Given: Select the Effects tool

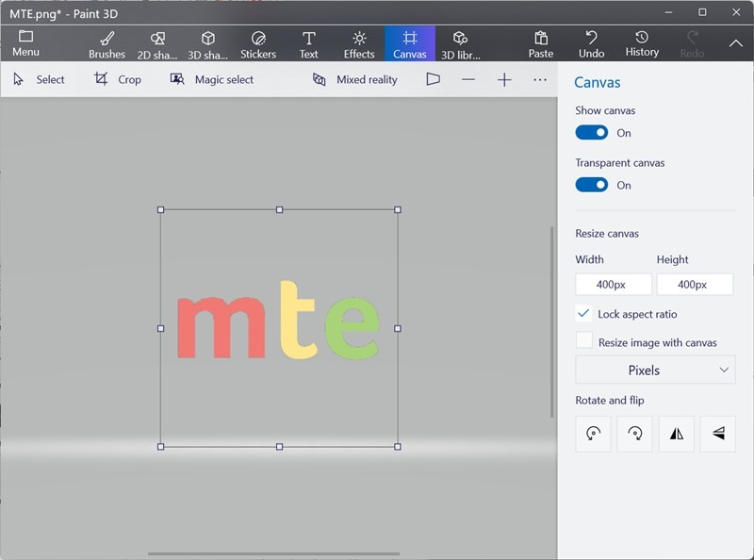Looking at the screenshot, I should pyautogui.click(x=359, y=42).
